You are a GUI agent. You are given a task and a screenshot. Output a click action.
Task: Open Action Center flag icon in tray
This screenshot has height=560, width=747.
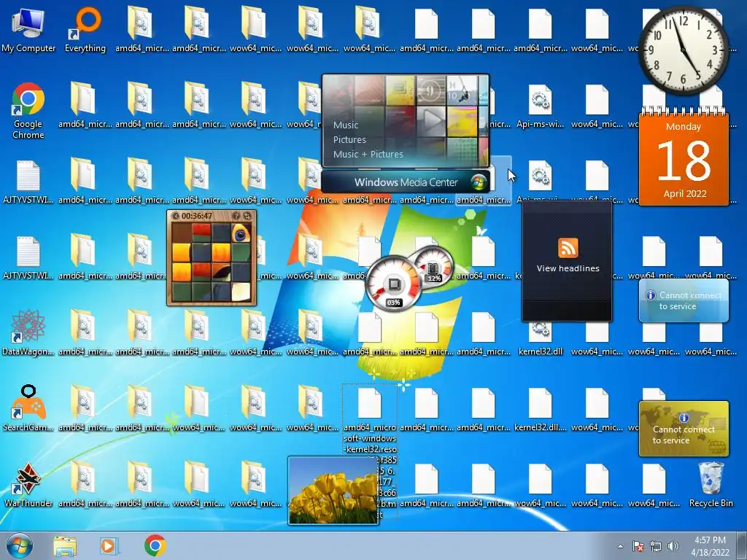coord(638,546)
